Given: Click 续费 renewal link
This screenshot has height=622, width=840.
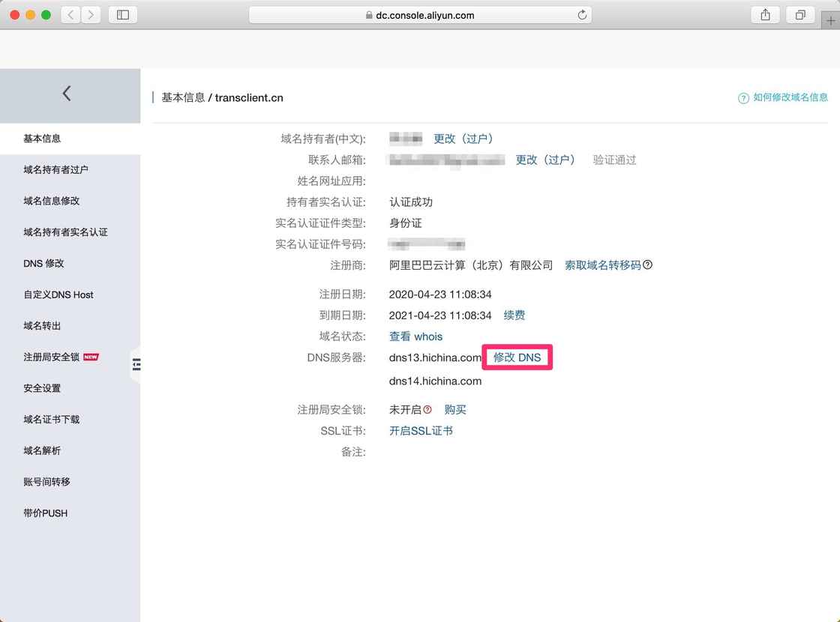Looking at the screenshot, I should pos(514,315).
